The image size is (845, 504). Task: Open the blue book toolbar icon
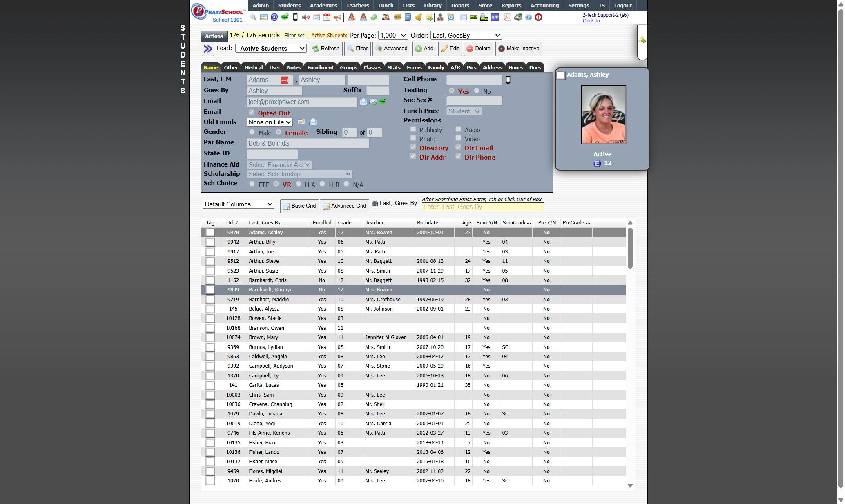coord(408,17)
